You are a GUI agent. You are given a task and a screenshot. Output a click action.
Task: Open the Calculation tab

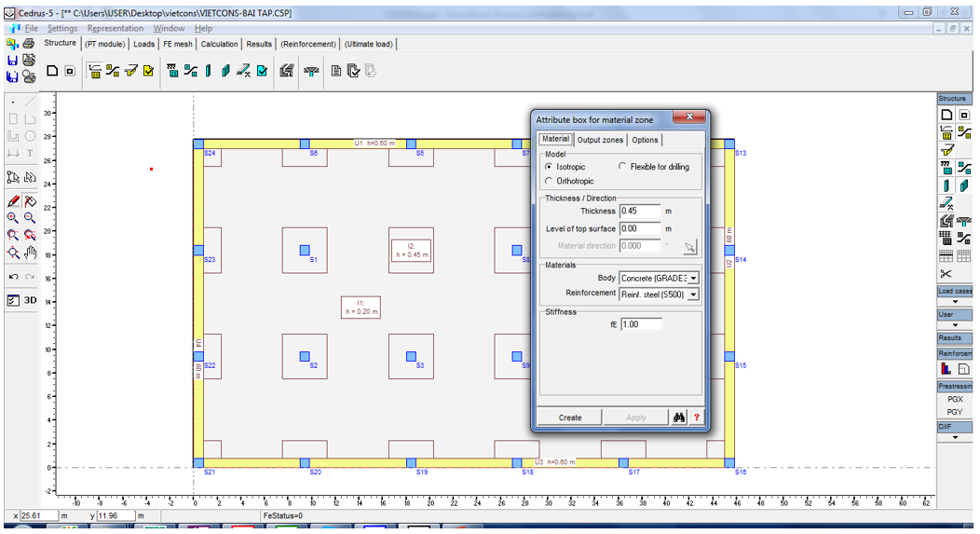[x=219, y=44]
